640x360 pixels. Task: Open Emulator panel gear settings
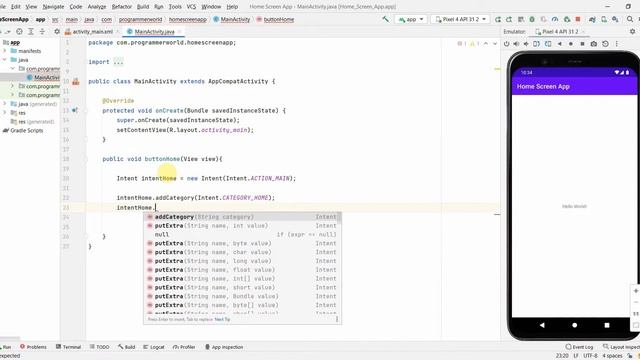(x=632, y=31)
